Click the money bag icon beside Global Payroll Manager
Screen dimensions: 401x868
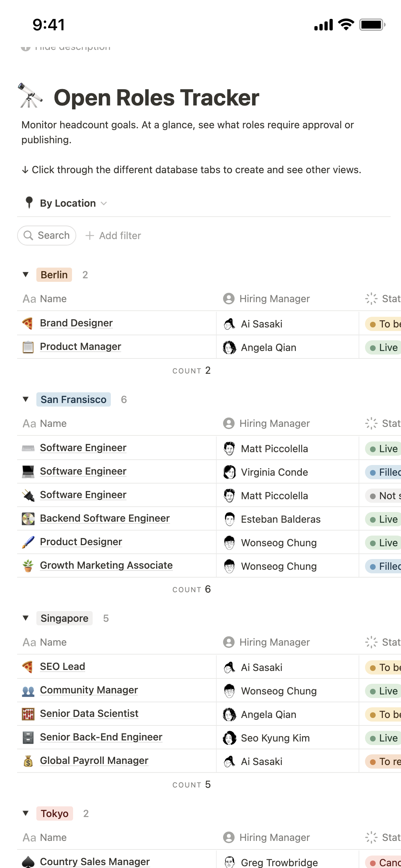(28, 761)
